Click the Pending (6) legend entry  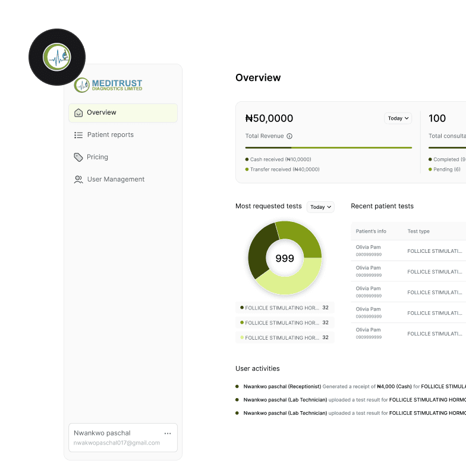(445, 170)
